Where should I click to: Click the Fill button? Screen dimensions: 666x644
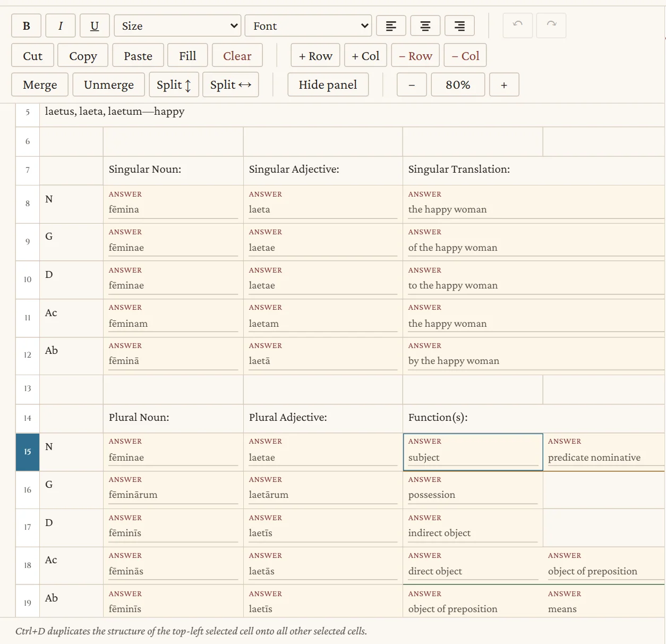click(187, 56)
